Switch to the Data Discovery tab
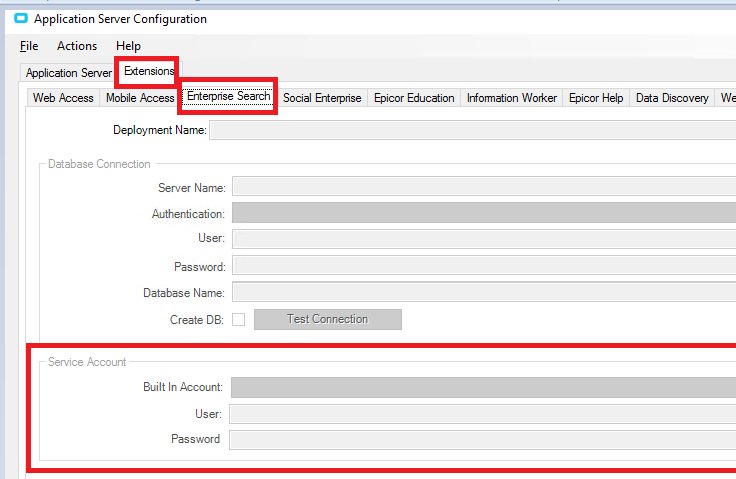 pos(672,98)
